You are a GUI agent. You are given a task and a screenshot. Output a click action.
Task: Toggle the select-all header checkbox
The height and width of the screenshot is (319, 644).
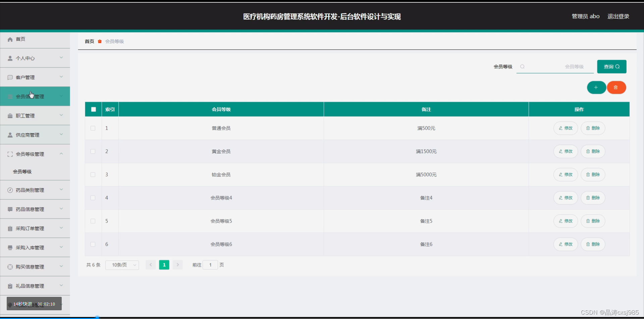[x=94, y=109]
